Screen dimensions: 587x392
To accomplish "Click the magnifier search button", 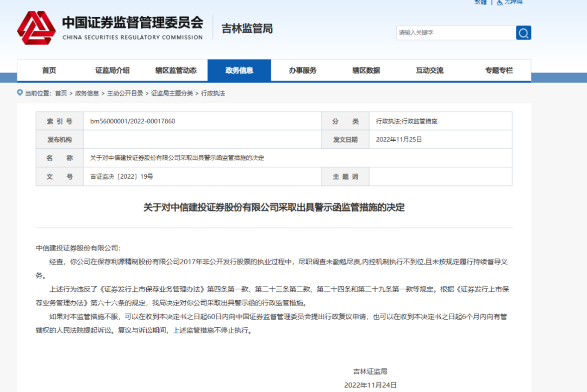I will click(523, 33).
